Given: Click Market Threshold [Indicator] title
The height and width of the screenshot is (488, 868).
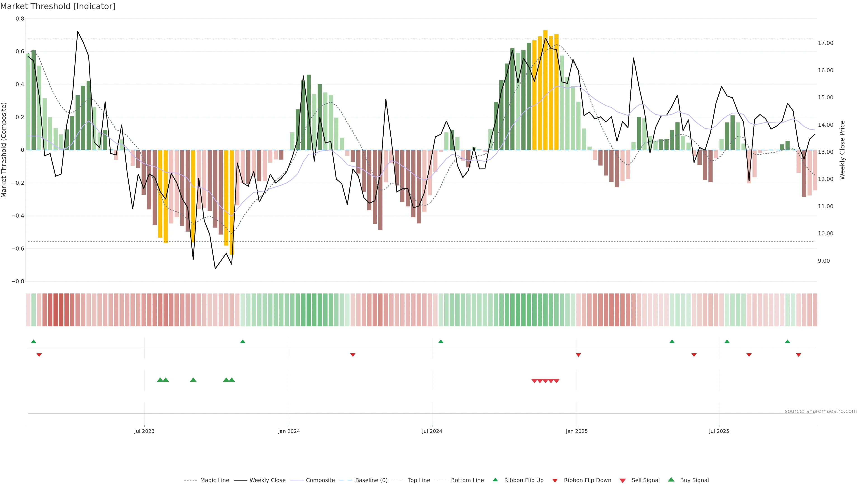Looking at the screenshot, I should pyautogui.click(x=58, y=6).
